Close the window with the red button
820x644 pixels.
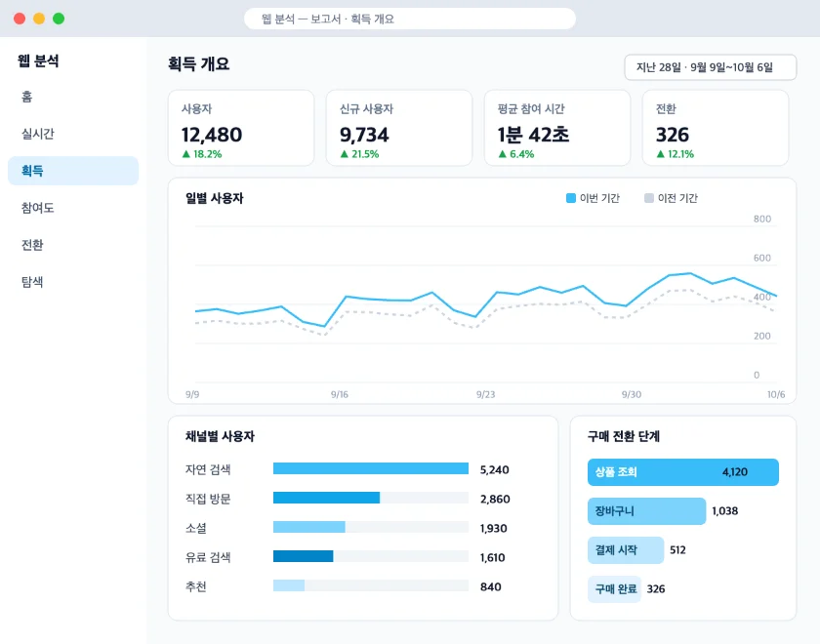pos(20,19)
